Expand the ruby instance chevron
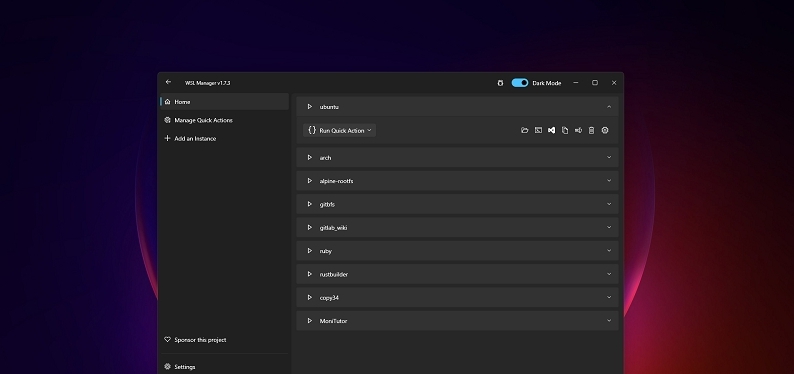 pyautogui.click(x=609, y=251)
